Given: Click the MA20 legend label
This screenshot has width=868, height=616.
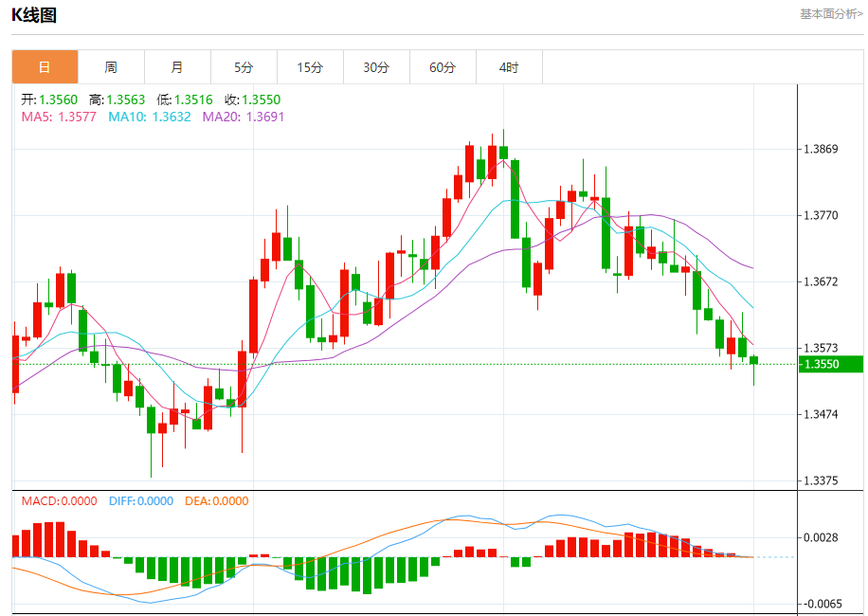Looking at the screenshot, I should 243,117.
